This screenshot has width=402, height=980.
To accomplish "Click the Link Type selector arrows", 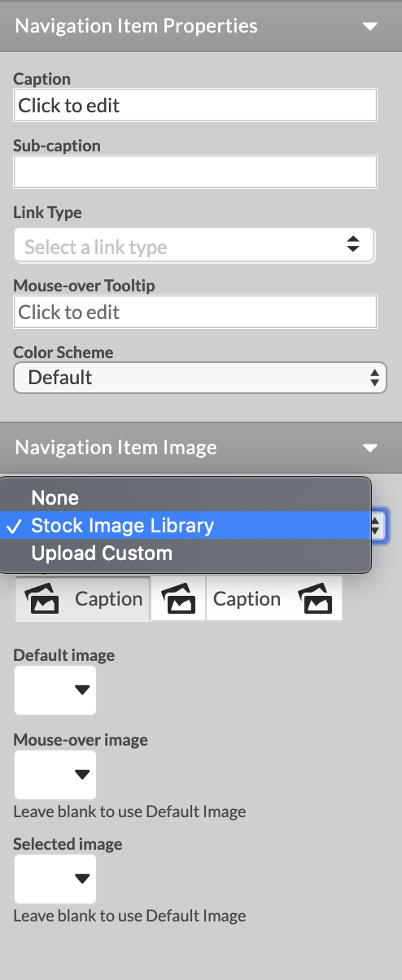I will pos(352,243).
